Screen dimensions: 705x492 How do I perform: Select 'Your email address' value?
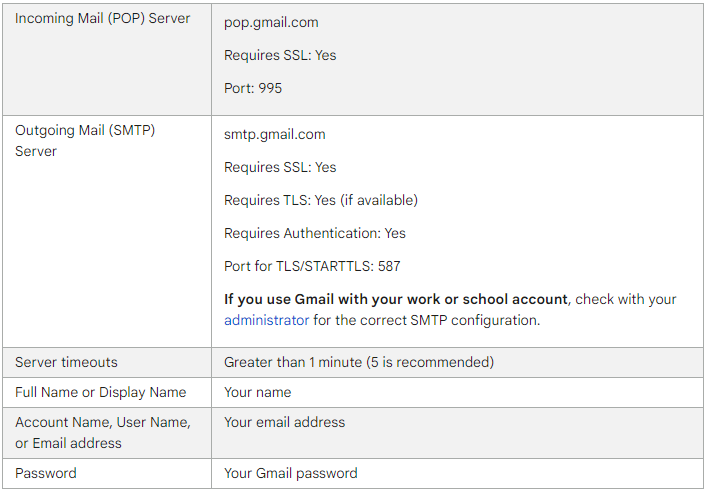(x=284, y=422)
